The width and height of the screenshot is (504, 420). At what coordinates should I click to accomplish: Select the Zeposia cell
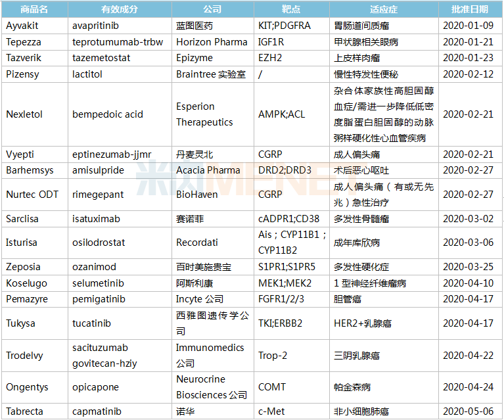(x=35, y=267)
